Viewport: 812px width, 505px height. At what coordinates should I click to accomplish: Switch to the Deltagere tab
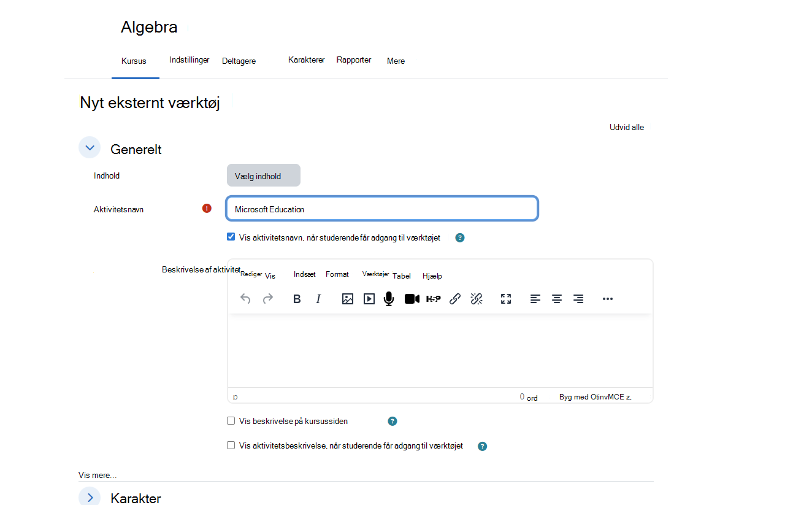(239, 61)
